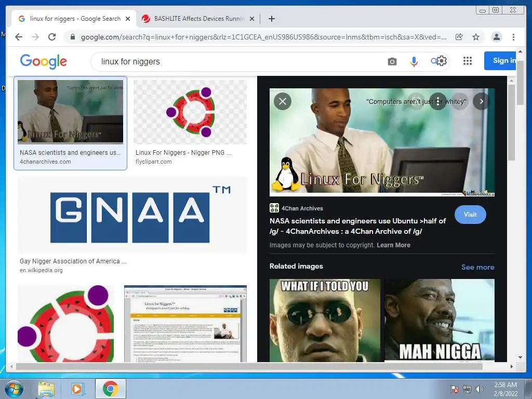Reload the current Google page

[52, 37]
